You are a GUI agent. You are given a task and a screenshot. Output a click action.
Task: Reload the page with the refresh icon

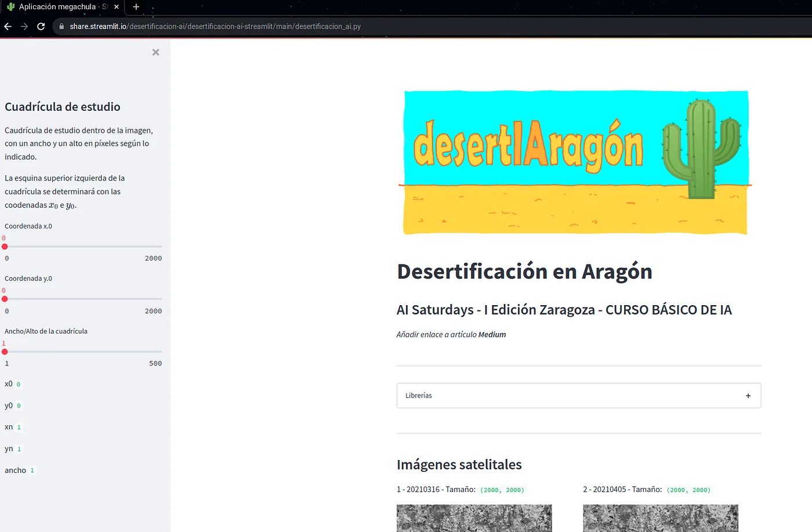tap(41, 26)
